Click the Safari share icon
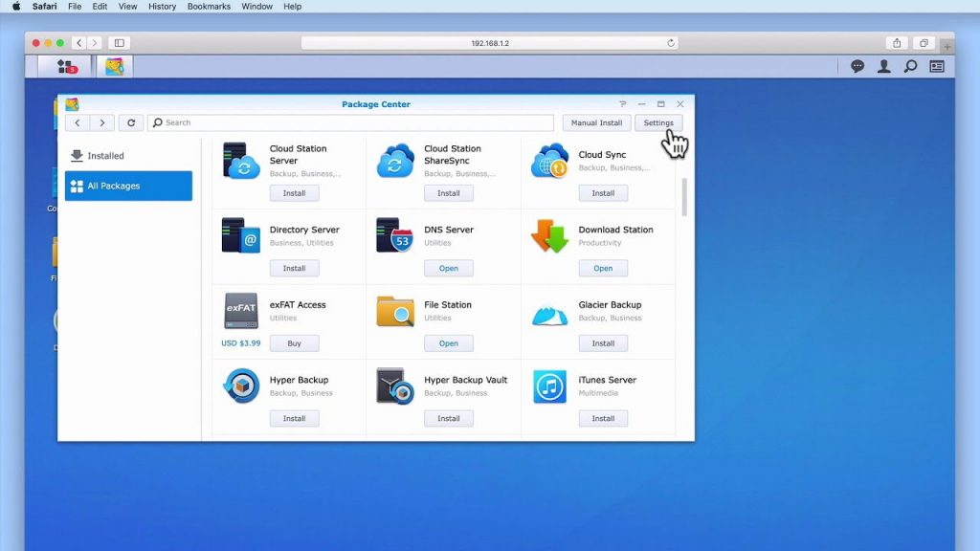 pyautogui.click(x=897, y=43)
